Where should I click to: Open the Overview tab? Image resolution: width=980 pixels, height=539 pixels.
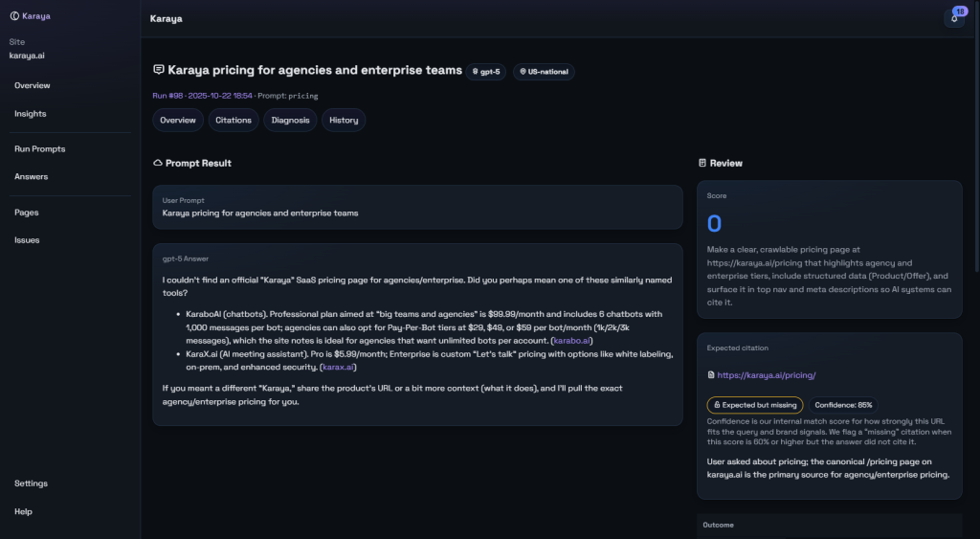(178, 121)
